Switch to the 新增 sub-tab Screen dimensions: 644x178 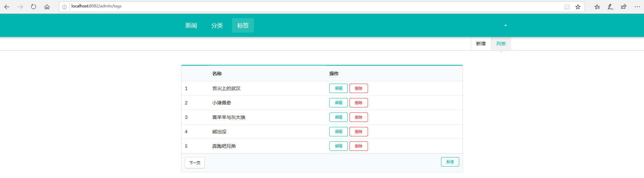click(x=481, y=44)
